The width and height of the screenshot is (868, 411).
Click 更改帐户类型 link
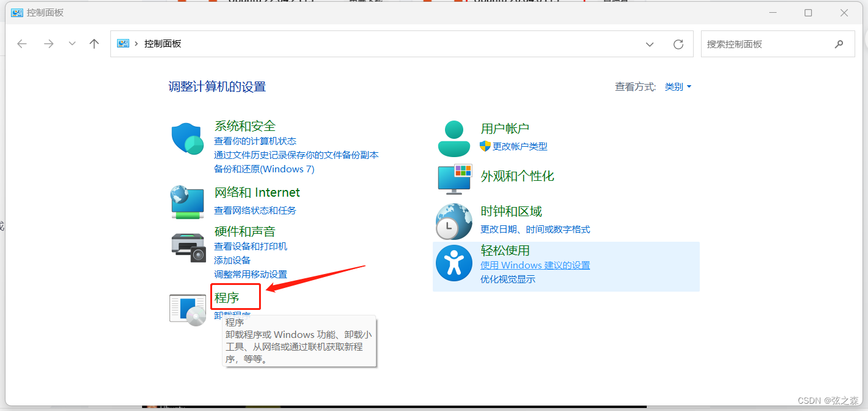click(520, 146)
